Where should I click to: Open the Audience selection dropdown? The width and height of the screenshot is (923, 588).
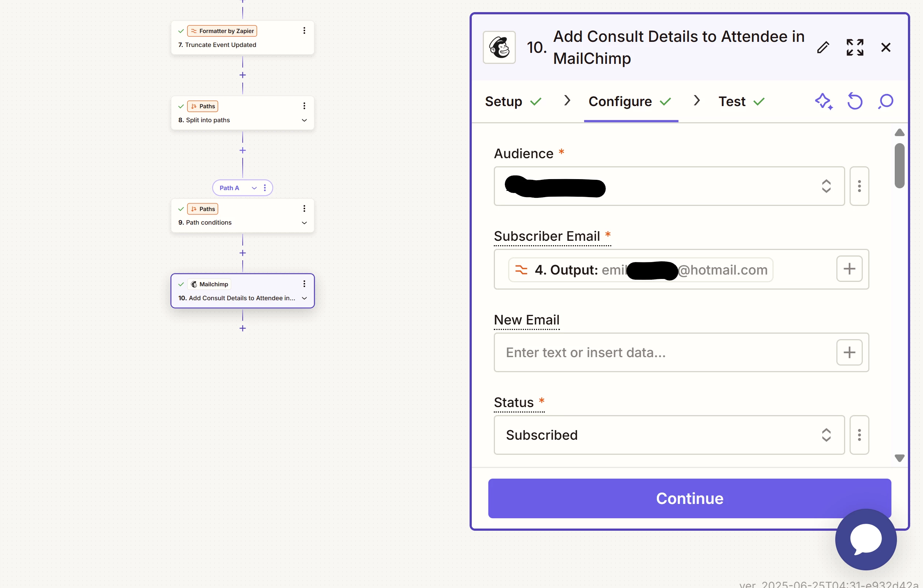669,186
